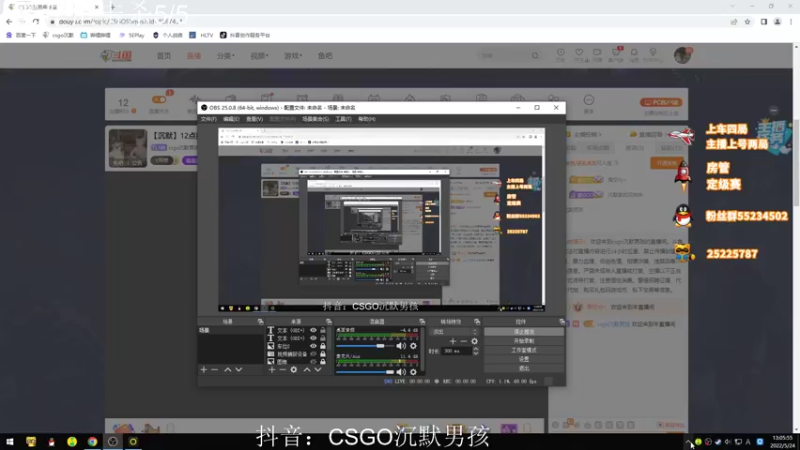Open the scene transition type dropdown
The image size is (800, 450).
pyautogui.click(x=453, y=332)
